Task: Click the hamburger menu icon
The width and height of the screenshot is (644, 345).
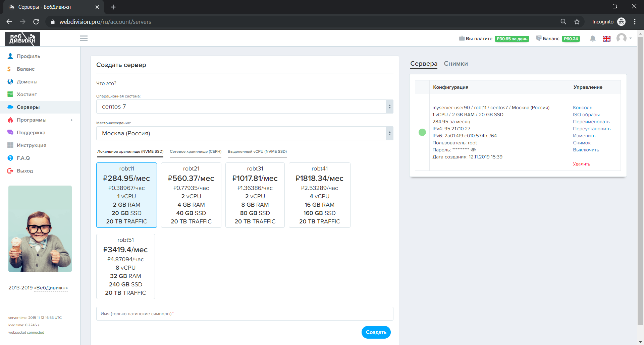Action: [x=84, y=39]
